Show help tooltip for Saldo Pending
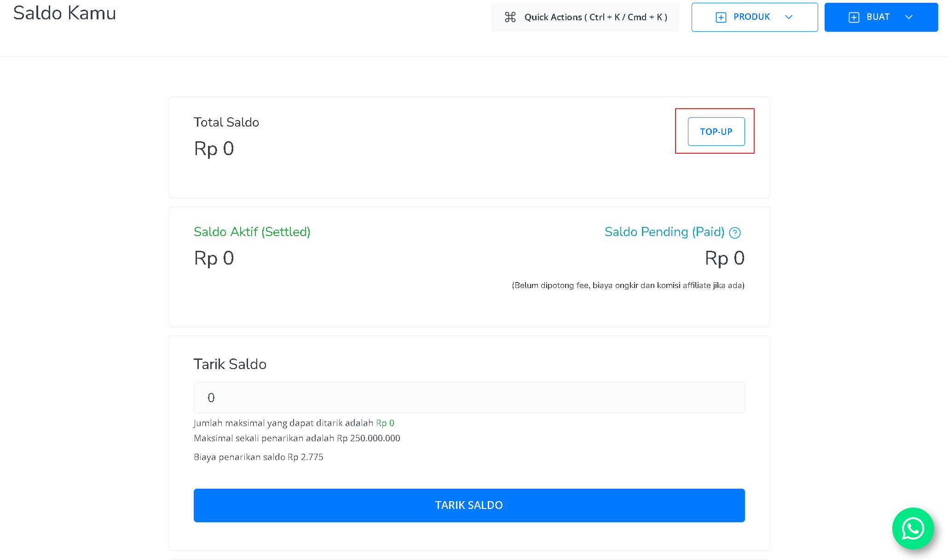The width and height of the screenshot is (947, 560). (x=735, y=233)
